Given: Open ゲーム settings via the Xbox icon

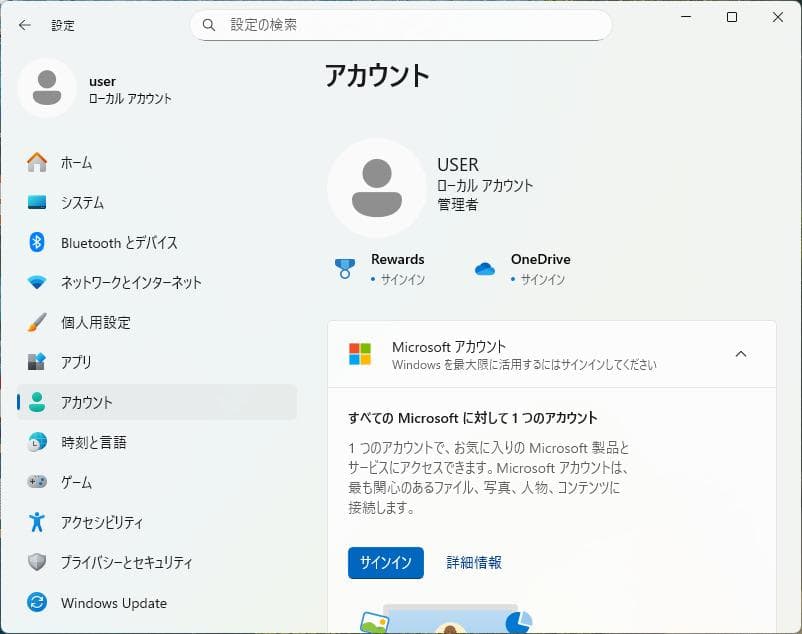Looking at the screenshot, I should click(x=36, y=482).
